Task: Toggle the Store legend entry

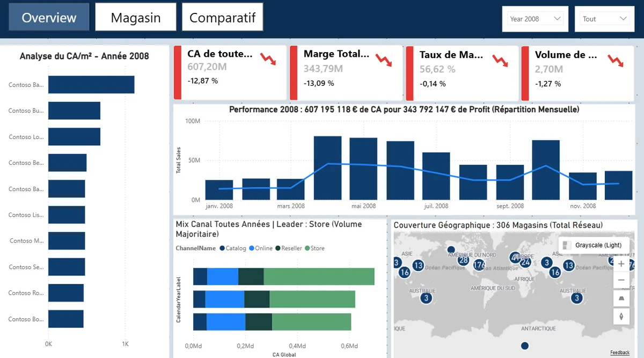Action: pyautogui.click(x=314, y=249)
